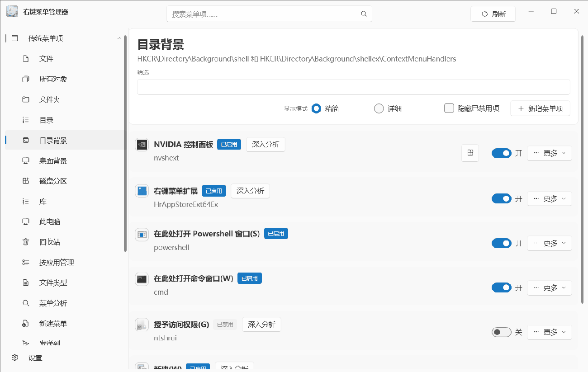The image size is (588, 372).
Task: Turn off the 右键菜单扩展 switch
Action: pos(501,198)
